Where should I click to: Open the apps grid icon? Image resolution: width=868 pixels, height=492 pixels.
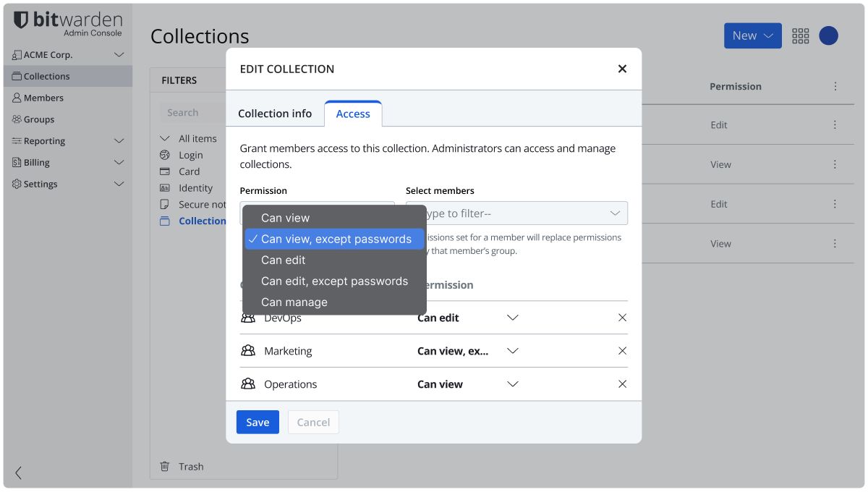tap(800, 36)
